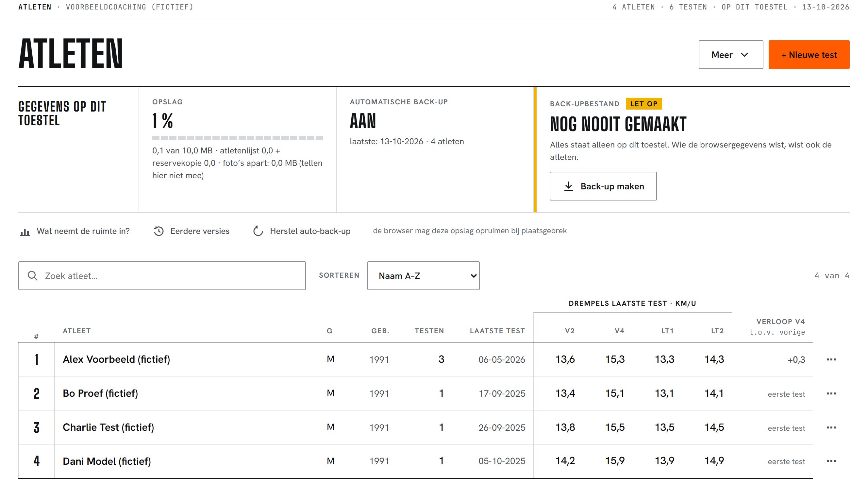The height and width of the screenshot is (488, 868).
Task: Click the history clock icon for Eerdere versies
Action: point(159,231)
